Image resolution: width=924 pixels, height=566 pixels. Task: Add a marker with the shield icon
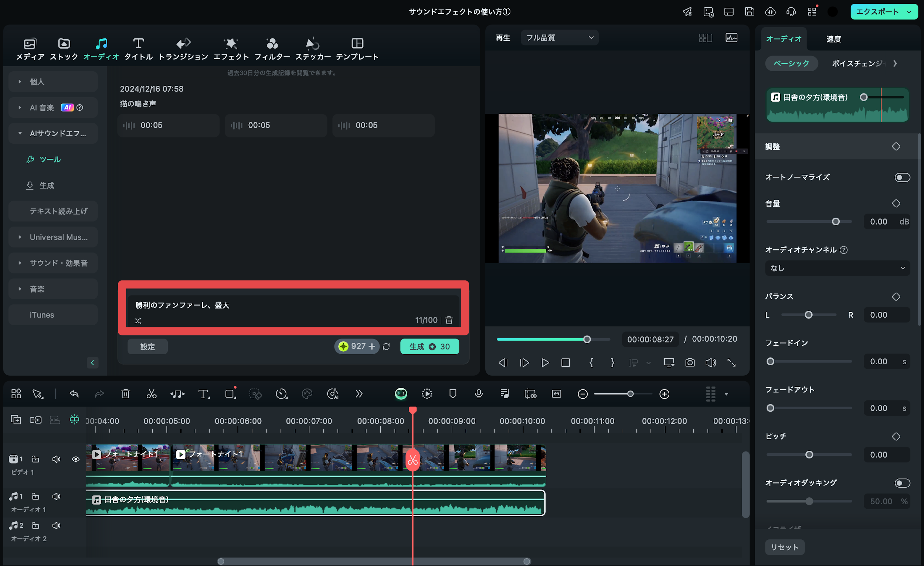coord(453,393)
